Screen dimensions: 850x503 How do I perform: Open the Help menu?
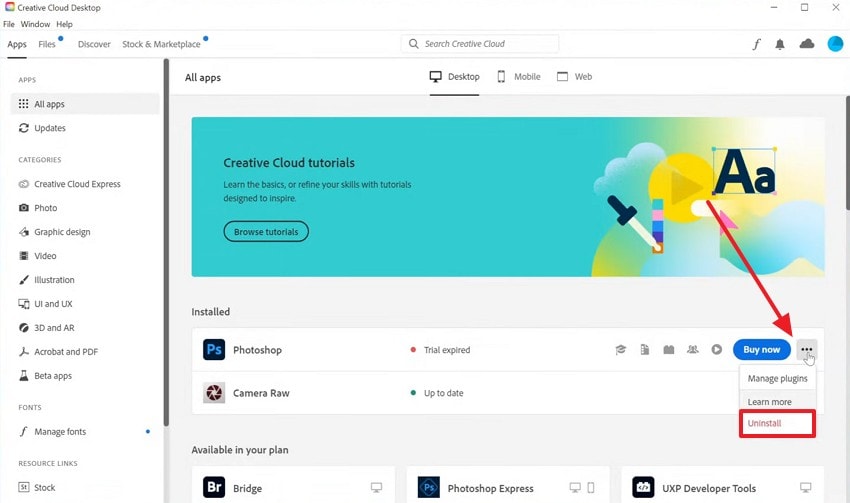point(64,24)
